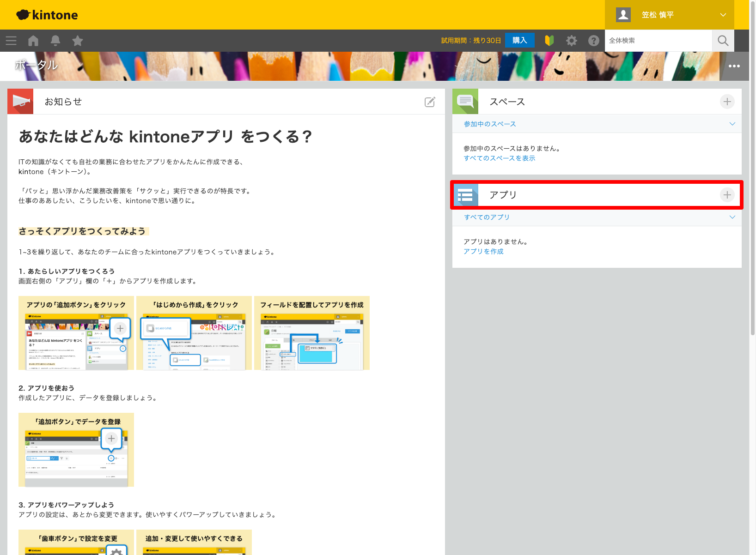Open the bookmarks star icon
Image resolution: width=756 pixels, height=555 pixels.
tap(78, 41)
